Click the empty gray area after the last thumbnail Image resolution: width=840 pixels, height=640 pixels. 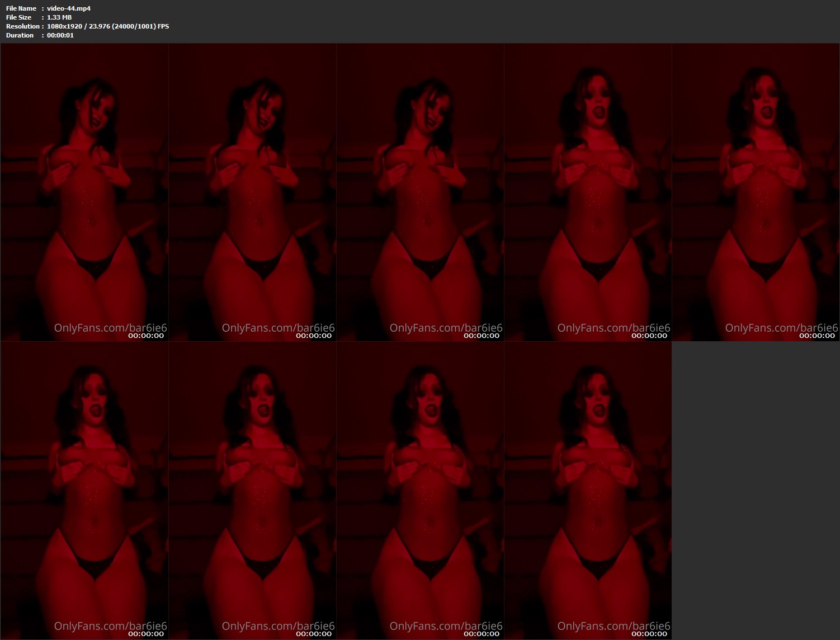[756, 491]
